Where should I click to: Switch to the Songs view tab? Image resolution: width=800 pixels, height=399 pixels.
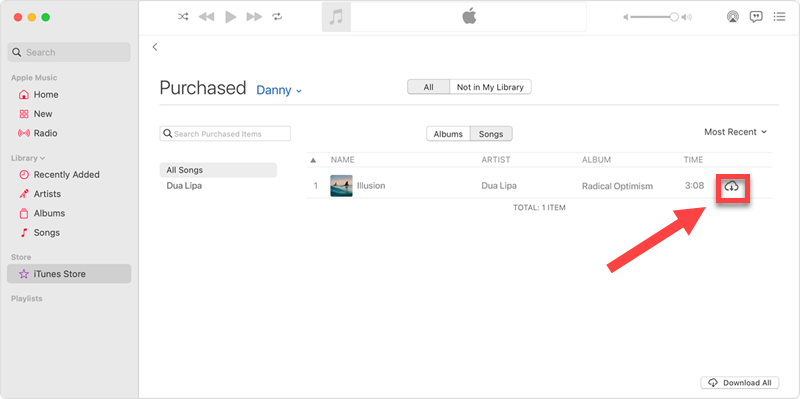(x=491, y=134)
